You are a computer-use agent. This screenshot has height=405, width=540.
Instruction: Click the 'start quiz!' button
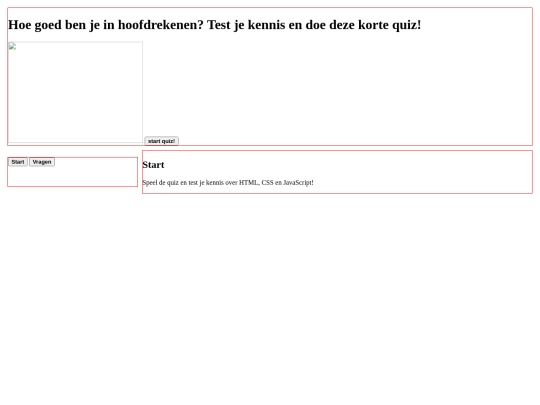161,141
